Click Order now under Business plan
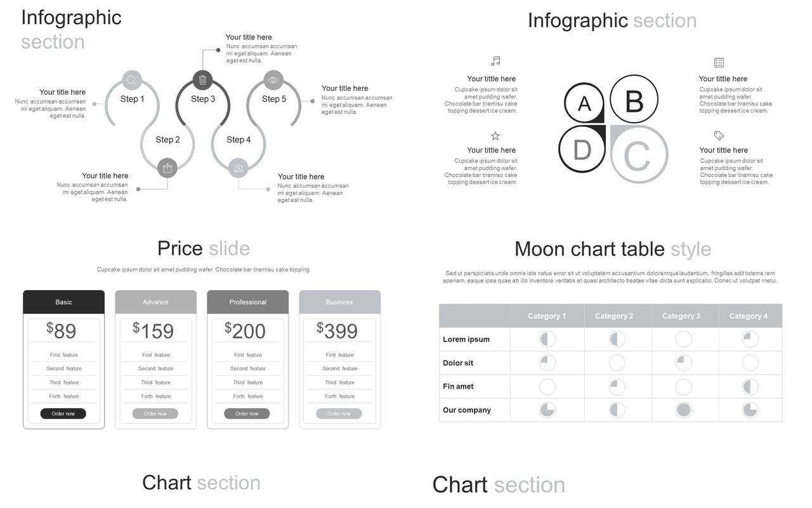Screen dimensions: 812x508 click(x=339, y=413)
